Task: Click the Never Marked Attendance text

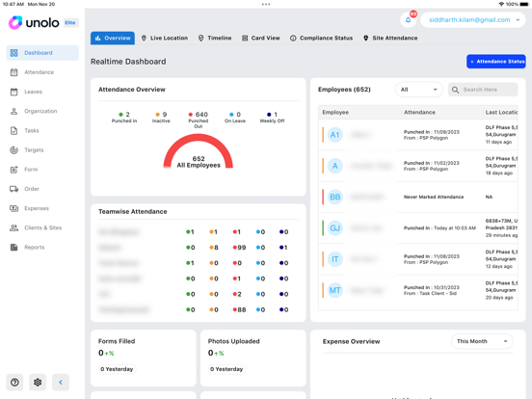Action: point(434,198)
